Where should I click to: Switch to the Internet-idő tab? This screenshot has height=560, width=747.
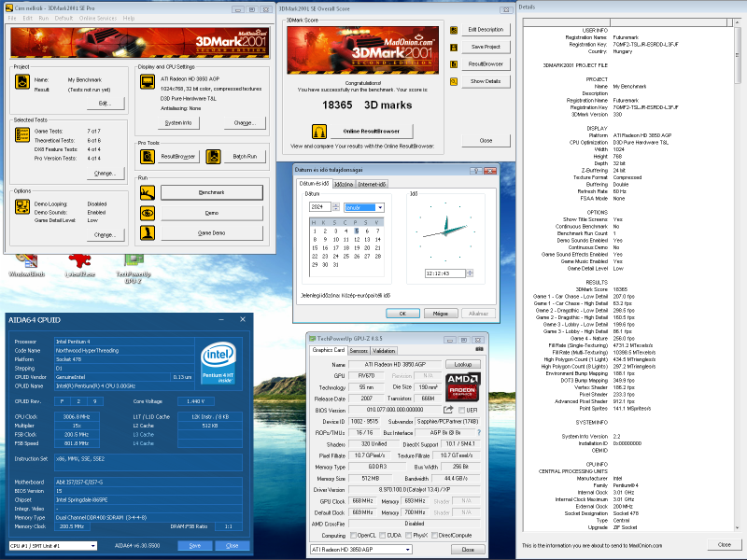coord(372,184)
